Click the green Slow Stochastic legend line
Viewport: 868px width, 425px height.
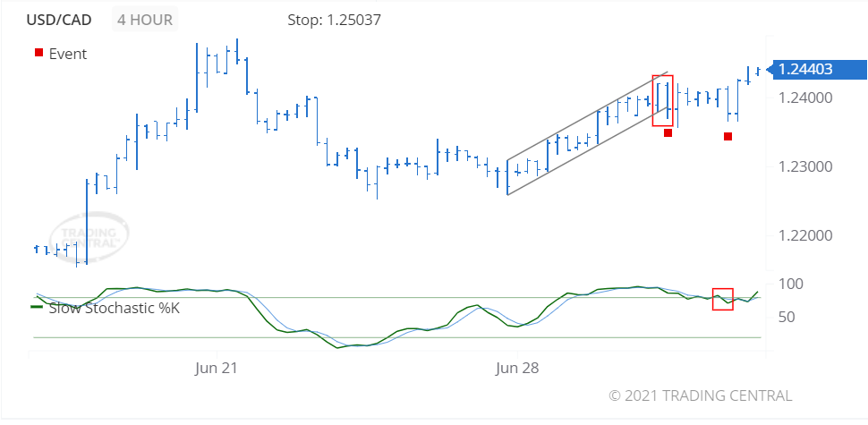tap(38, 307)
